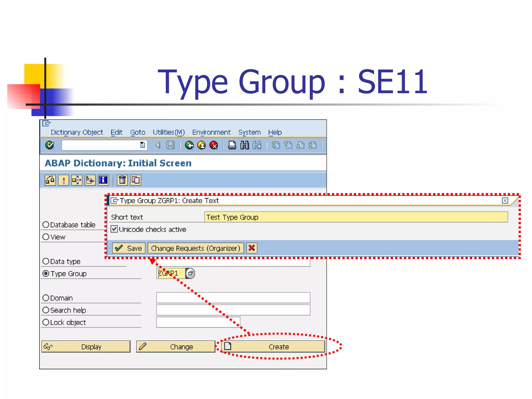The height and width of the screenshot is (399, 532).
Task: Click the Create button
Action: click(273, 347)
